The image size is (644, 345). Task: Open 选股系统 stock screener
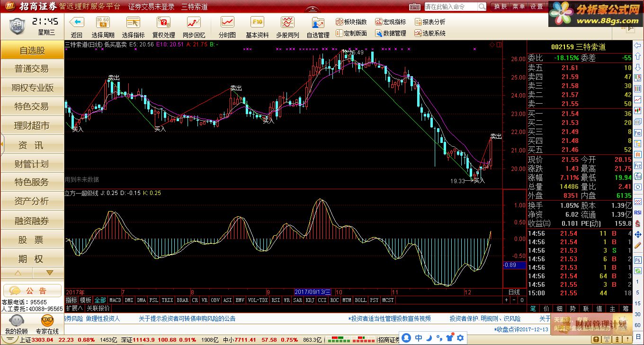(x=430, y=33)
